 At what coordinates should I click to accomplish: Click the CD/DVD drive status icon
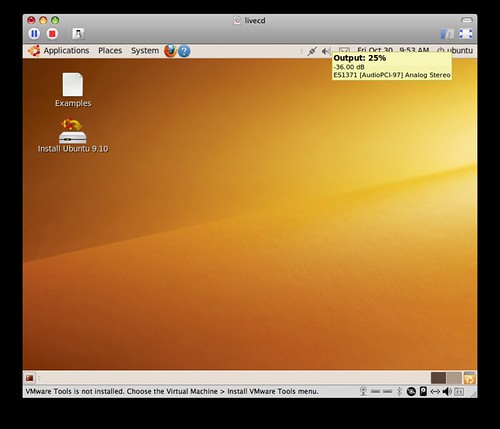coord(411,391)
